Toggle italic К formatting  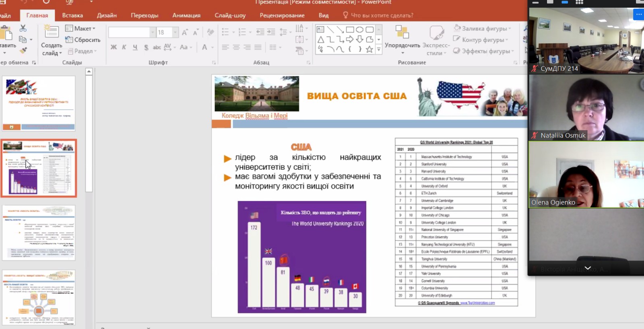(x=124, y=47)
